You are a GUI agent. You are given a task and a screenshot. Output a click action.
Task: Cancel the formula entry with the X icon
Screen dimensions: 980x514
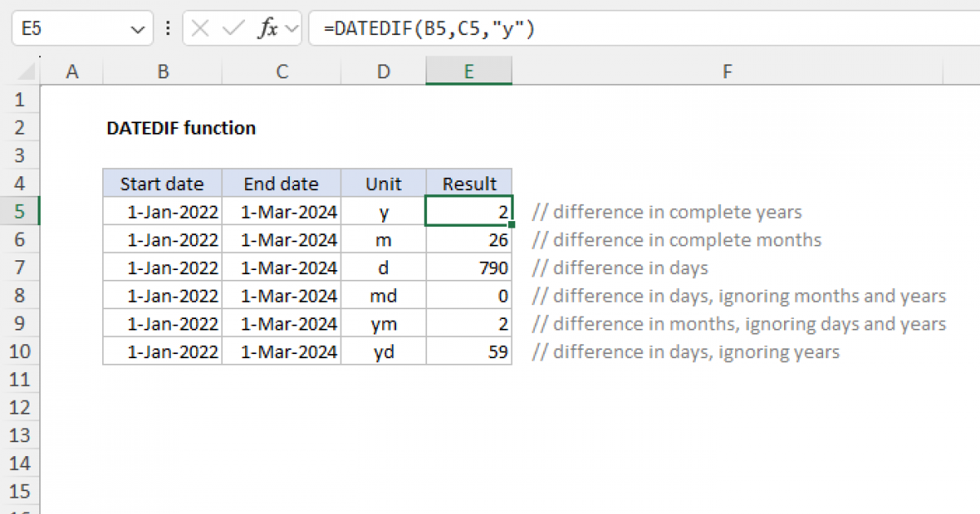[x=198, y=27]
